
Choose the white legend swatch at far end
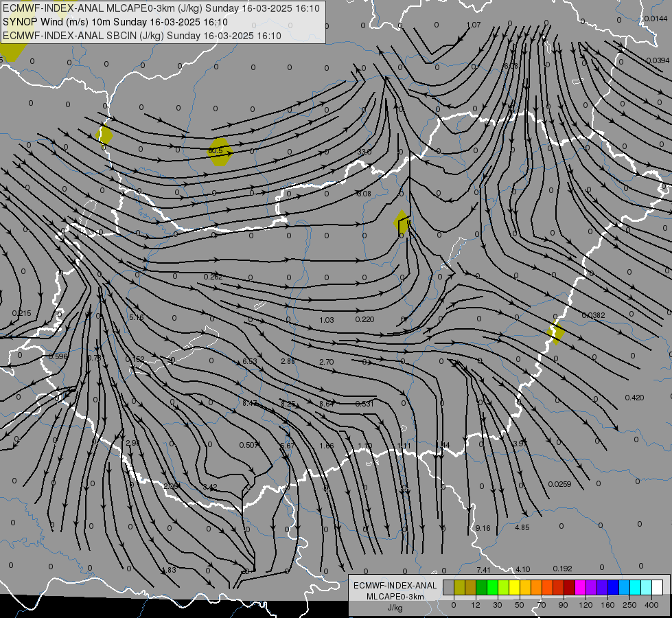click(657, 588)
